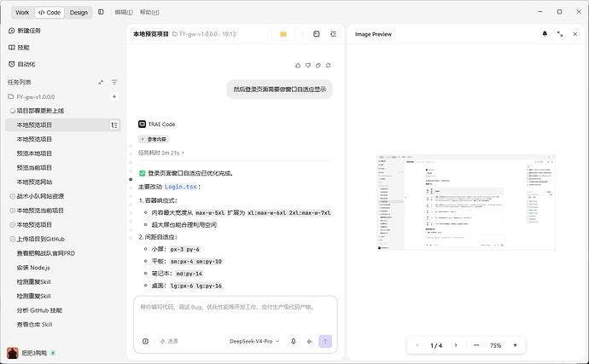Expand the 上传项目到GitHub task group
Screen dimensions: 589x364
click(x=13, y=239)
